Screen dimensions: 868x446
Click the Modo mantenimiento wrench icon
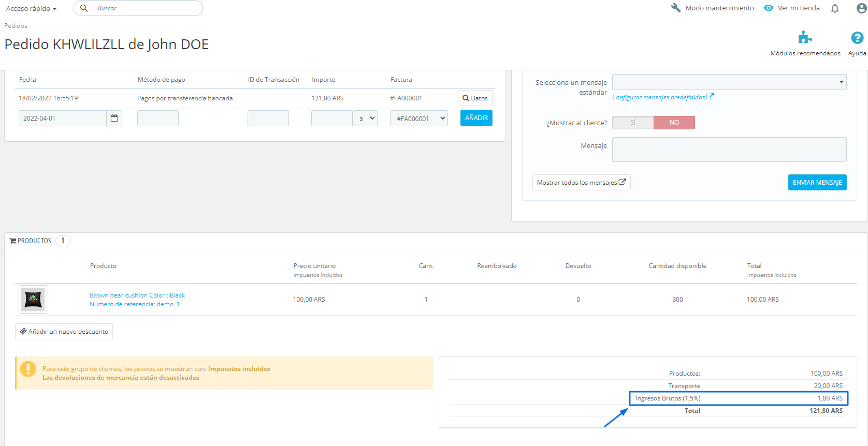(x=676, y=8)
